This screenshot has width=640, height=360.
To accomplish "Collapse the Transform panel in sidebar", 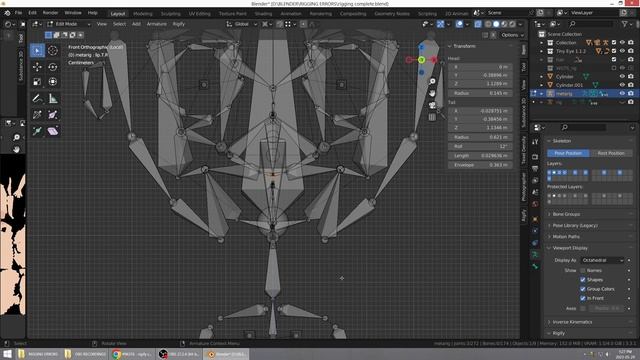I will click(x=464, y=46).
